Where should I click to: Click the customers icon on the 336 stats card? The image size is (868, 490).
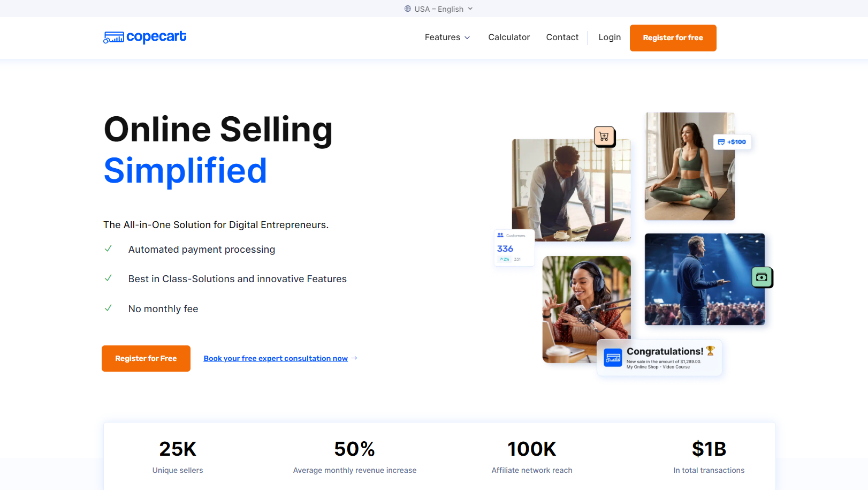500,235
